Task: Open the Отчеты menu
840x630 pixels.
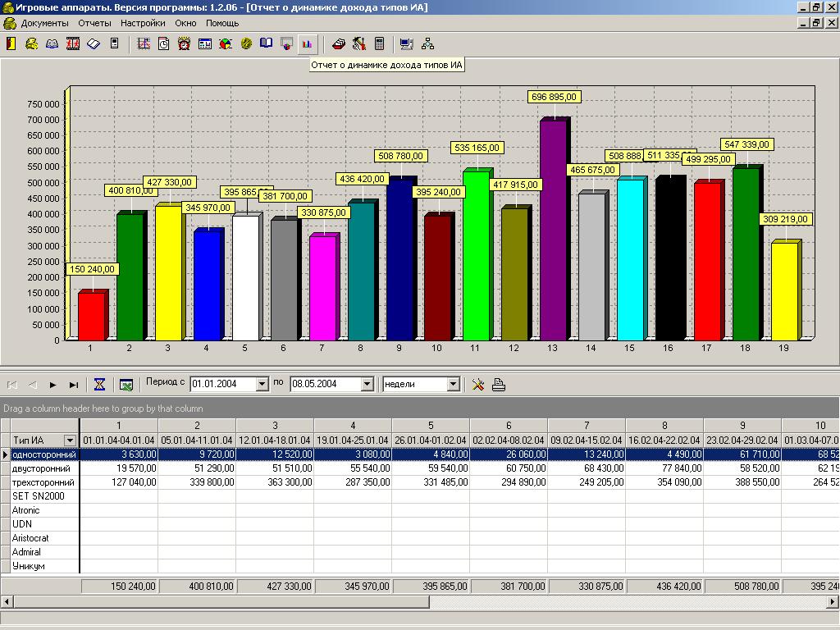Action: coord(95,23)
